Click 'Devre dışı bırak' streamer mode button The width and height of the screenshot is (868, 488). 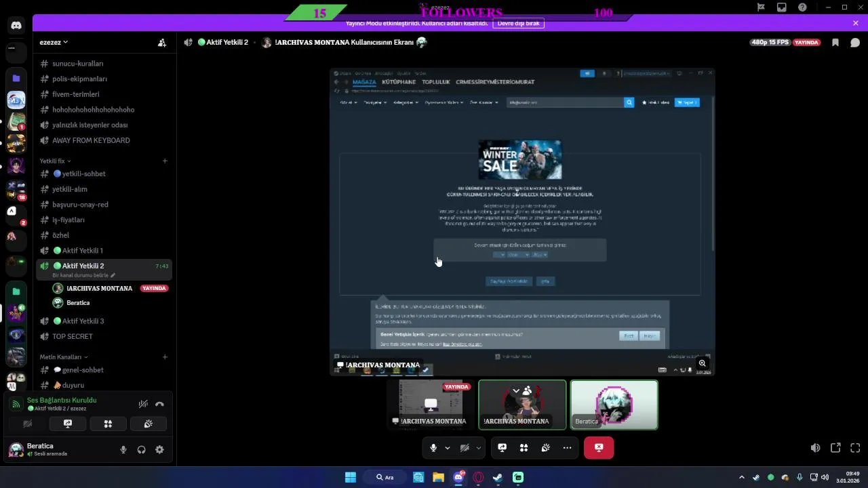pyautogui.click(x=519, y=23)
